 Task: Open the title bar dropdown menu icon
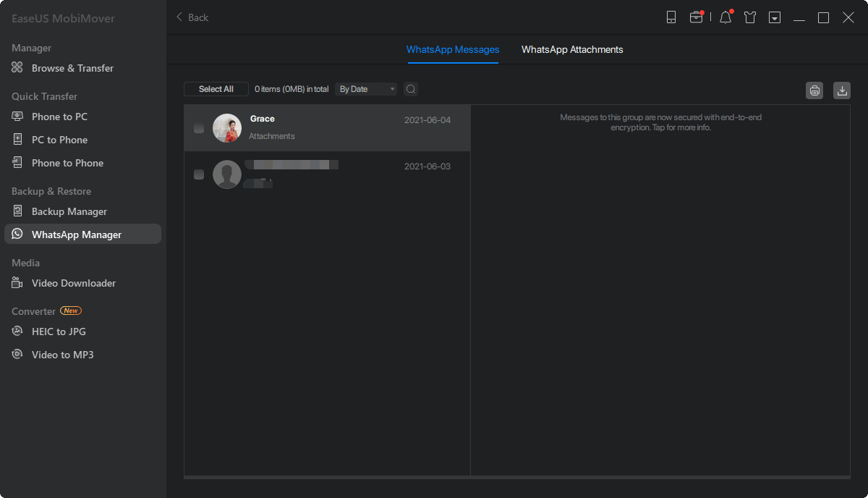point(775,17)
